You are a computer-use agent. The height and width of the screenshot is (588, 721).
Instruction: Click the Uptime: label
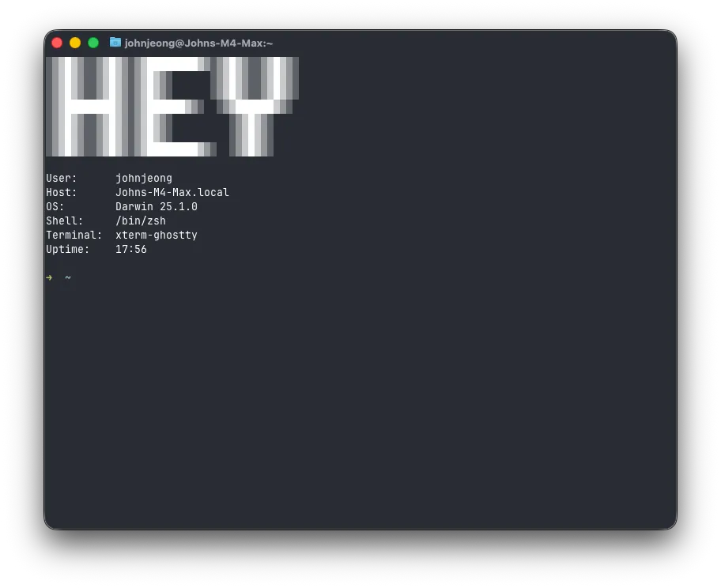(x=68, y=250)
